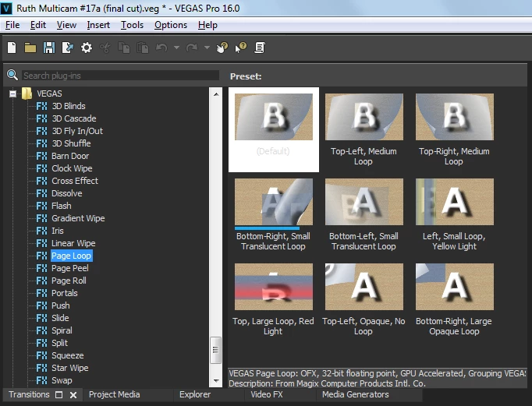
Task: Select the 3D Shuffle transition
Action: tap(71, 143)
